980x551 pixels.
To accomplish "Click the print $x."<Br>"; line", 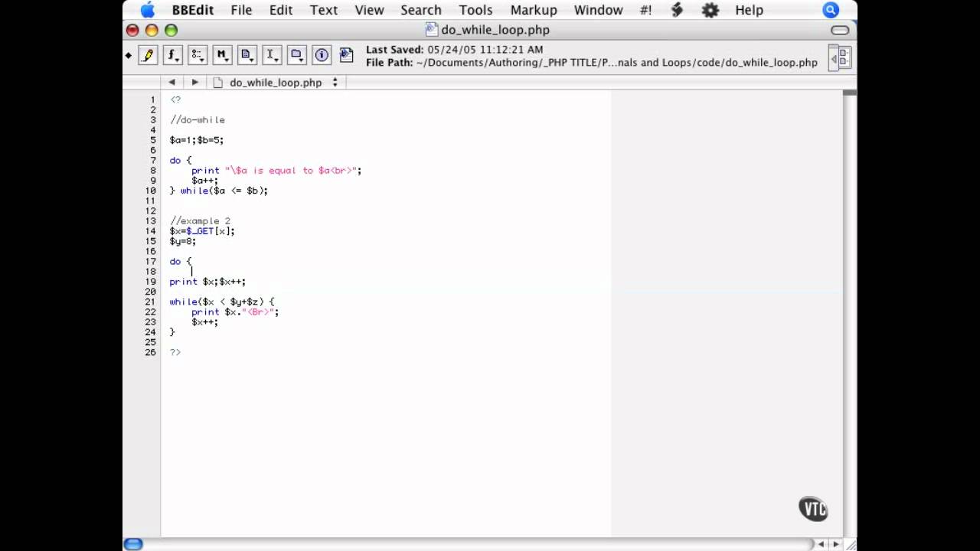I will (235, 311).
